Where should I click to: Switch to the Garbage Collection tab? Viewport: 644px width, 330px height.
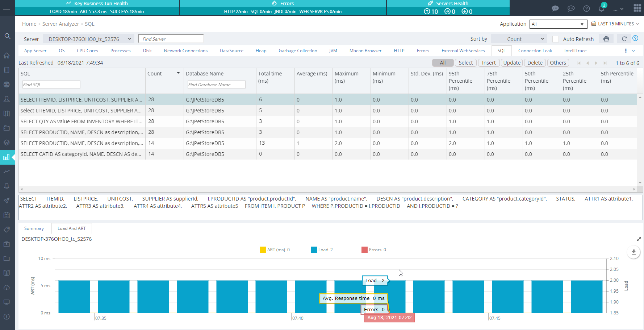(298, 51)
